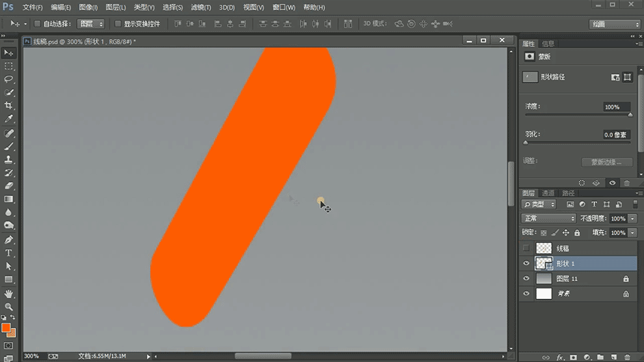
Task: Select the Zoom tool
Action: click(x=8, y=307)
